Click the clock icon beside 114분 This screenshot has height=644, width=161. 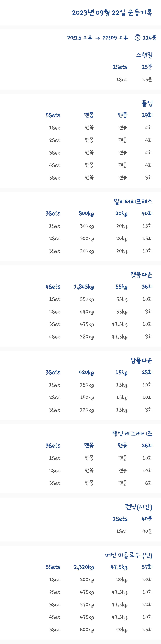point(137,38)
